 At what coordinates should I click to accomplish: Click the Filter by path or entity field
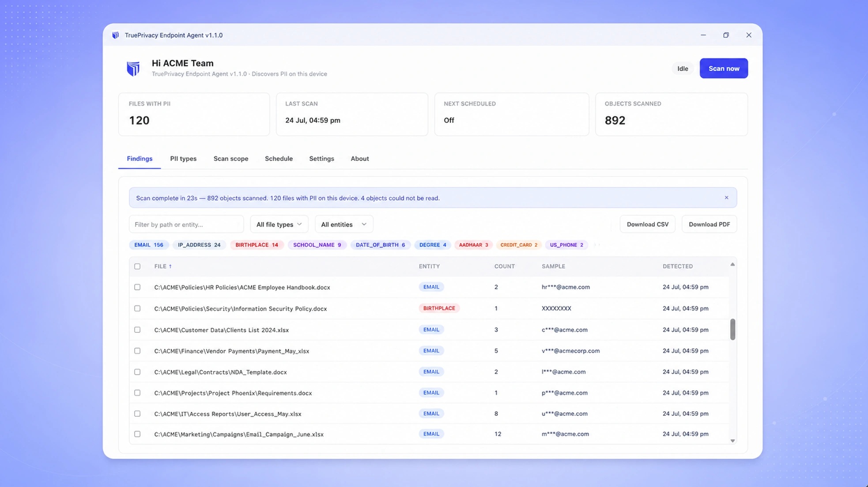point(186,224)
